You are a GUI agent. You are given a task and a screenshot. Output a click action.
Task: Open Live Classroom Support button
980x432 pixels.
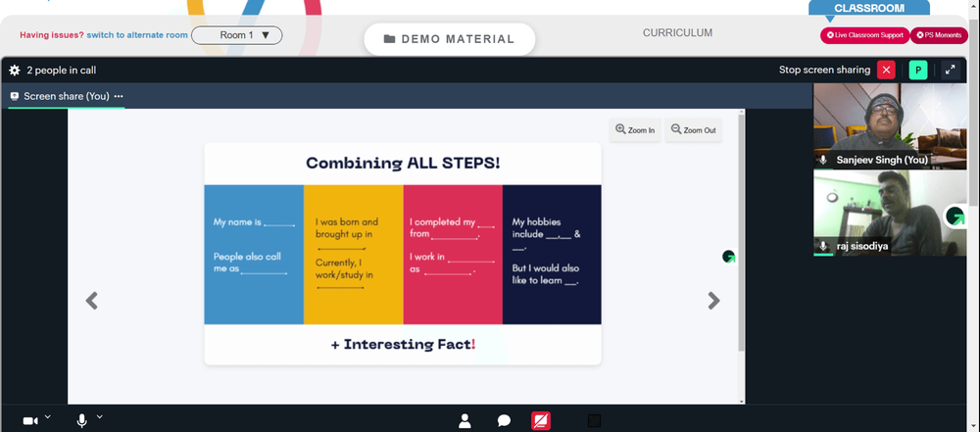point(865,35)
